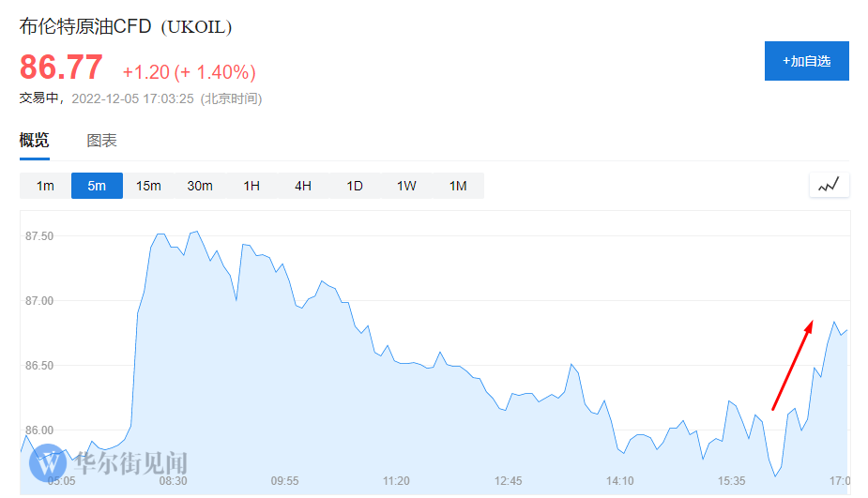Click the red arrow annotation on chart

[792, 365]
